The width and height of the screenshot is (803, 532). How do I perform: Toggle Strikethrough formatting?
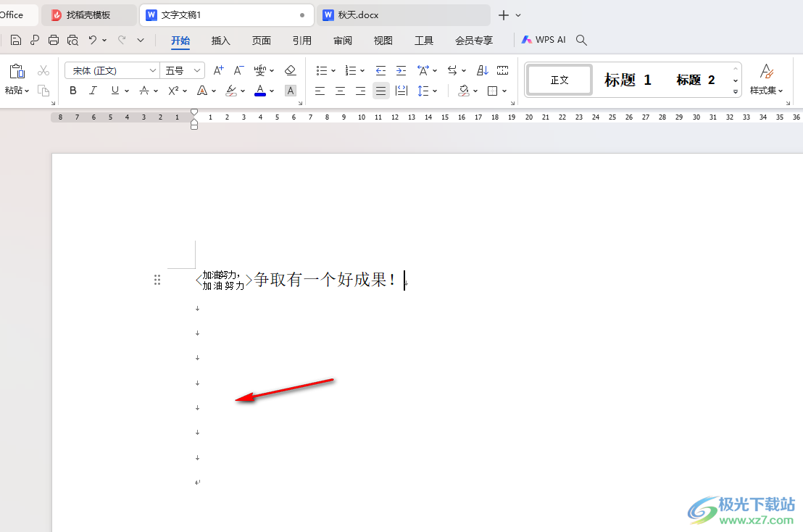(x=144, y=91)
